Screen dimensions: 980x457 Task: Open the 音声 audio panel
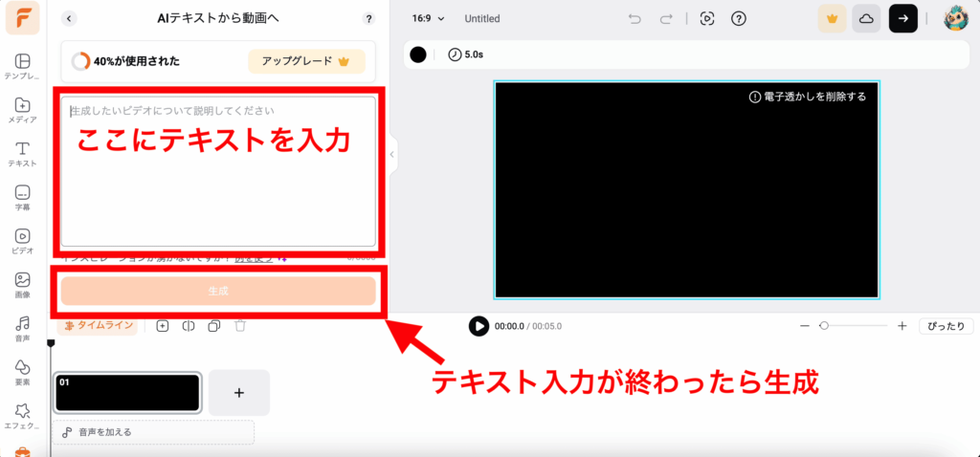(x=23, y=329)
